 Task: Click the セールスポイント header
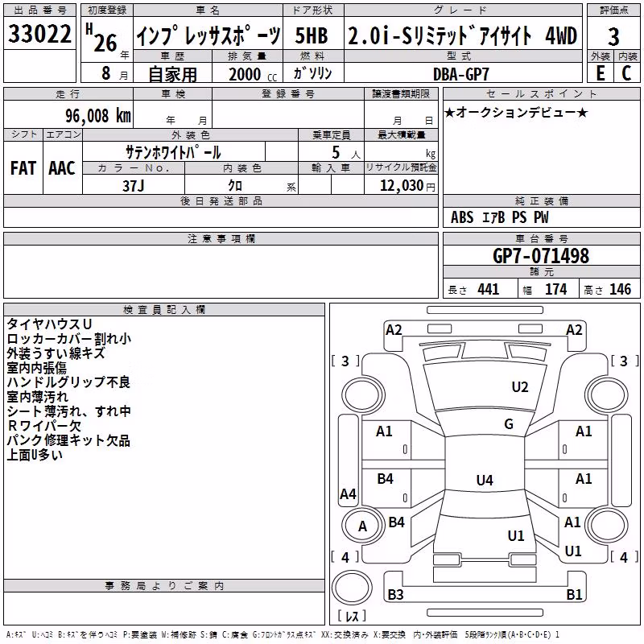click(x=541, y=93)
